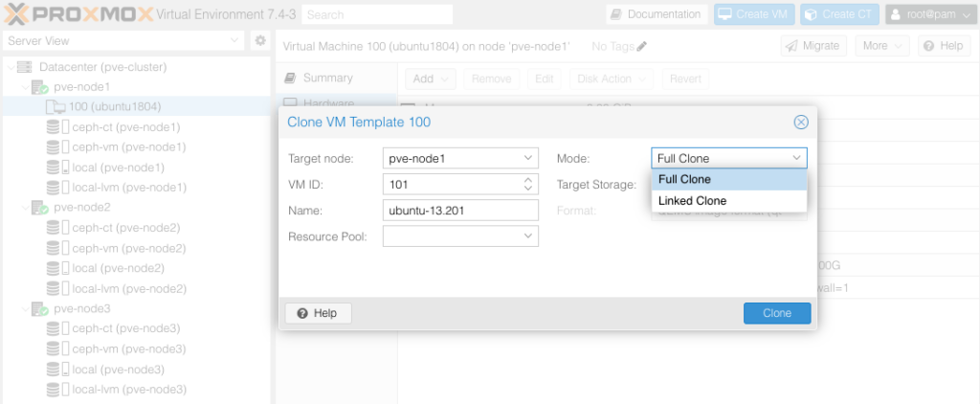Collapse pve-node2 tree expander
Viewport: 980px width, 404px height.
click(x=24, y=207)
